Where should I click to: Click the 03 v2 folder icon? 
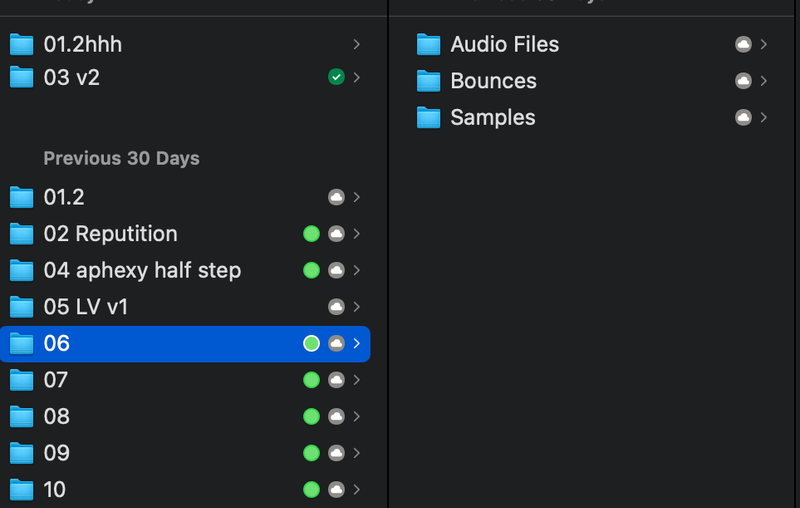click(21, 78)
